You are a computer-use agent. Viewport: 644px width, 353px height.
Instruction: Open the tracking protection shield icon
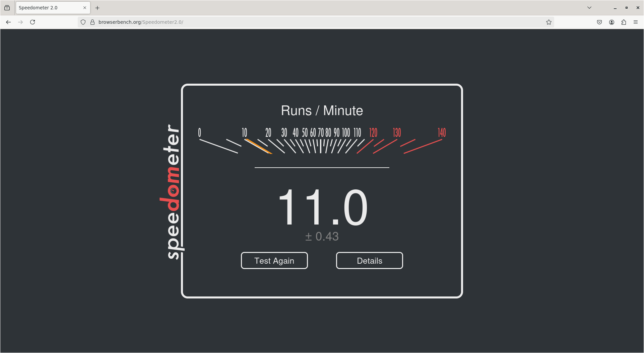tap(83, 22)
